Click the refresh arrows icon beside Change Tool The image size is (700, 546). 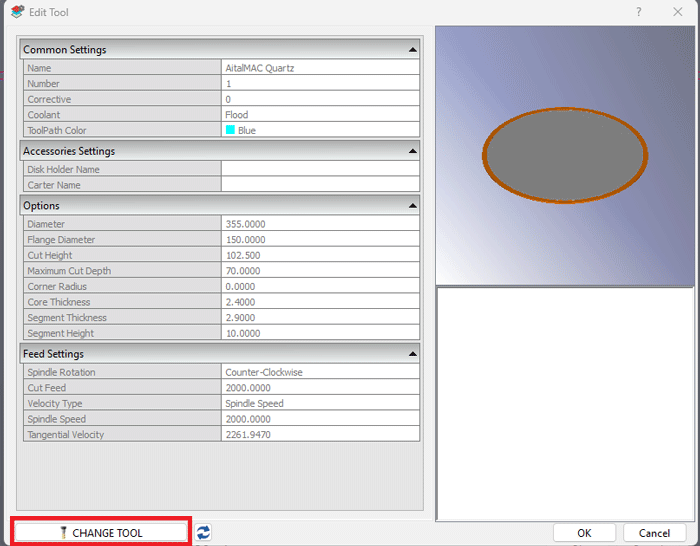[203, 533]
